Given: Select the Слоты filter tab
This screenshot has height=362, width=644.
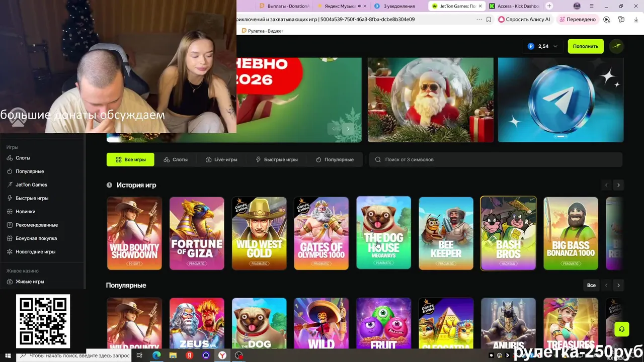Looking at the screenshot, I should click(x=176, y=159).
